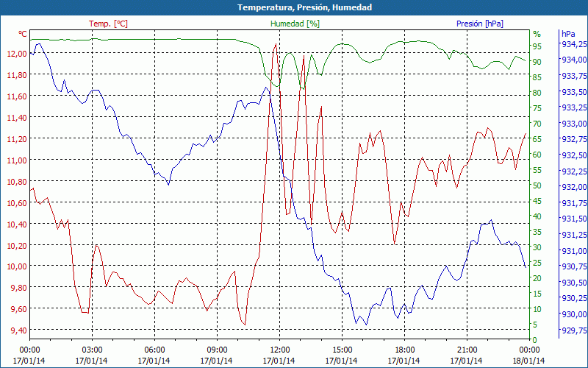Click pressure axis value "930,00"
The image size is (588, 368).
(574, 314)
